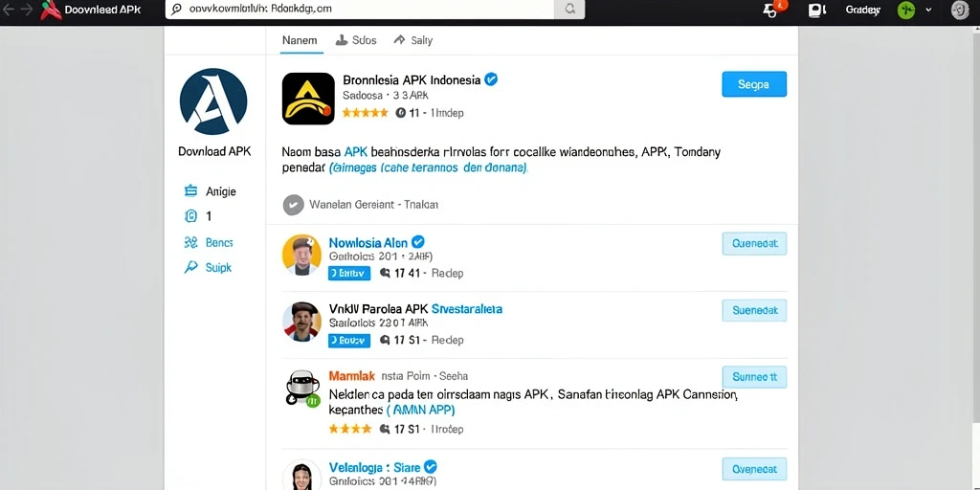Screen dimensions: 980x490
Task: Click the Bronnlesia APK Indonesia yellow app icon
Action: [x=308, y=99]
